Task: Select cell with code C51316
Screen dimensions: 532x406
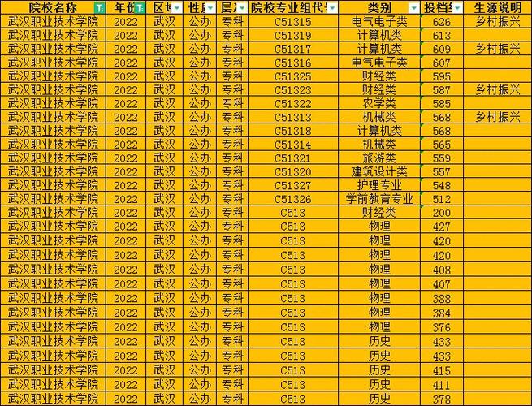Action: 293,63
